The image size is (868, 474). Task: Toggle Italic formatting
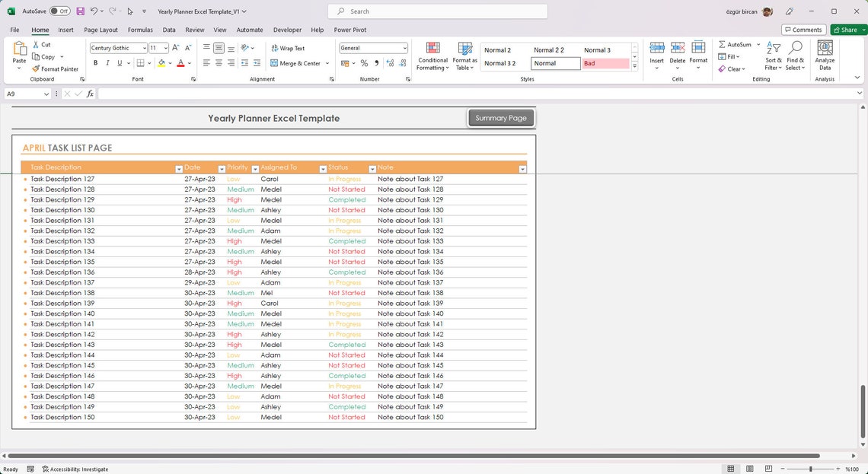point(106,62)
